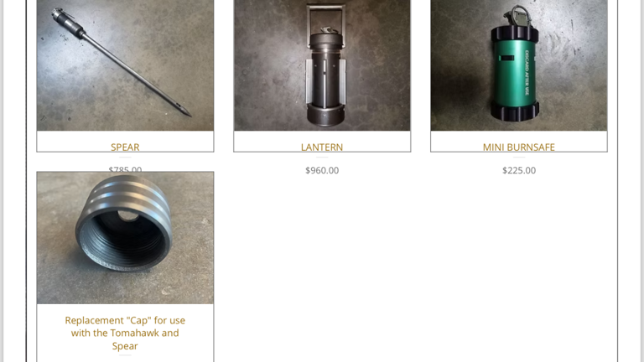Click the $225.00 Mini Burnsafe price
The width and height of the screenshot is (644, 362).
pyautogui.click(x=519, y=170)
